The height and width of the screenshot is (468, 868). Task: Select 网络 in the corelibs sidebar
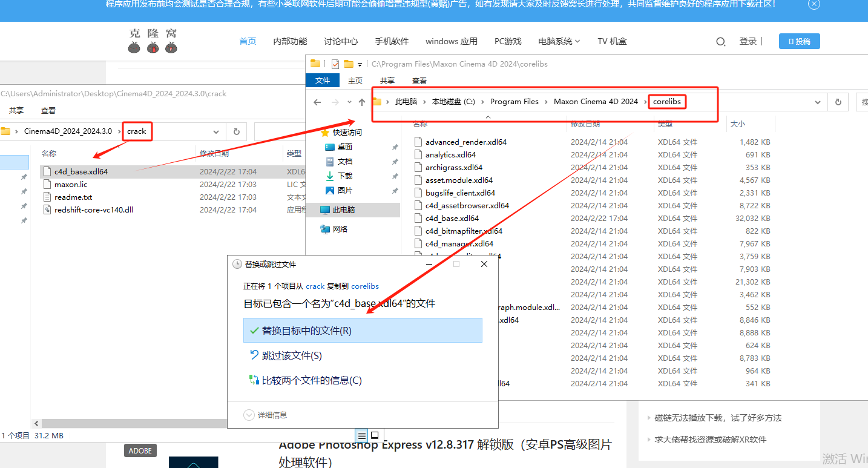(x=334, y=229)
